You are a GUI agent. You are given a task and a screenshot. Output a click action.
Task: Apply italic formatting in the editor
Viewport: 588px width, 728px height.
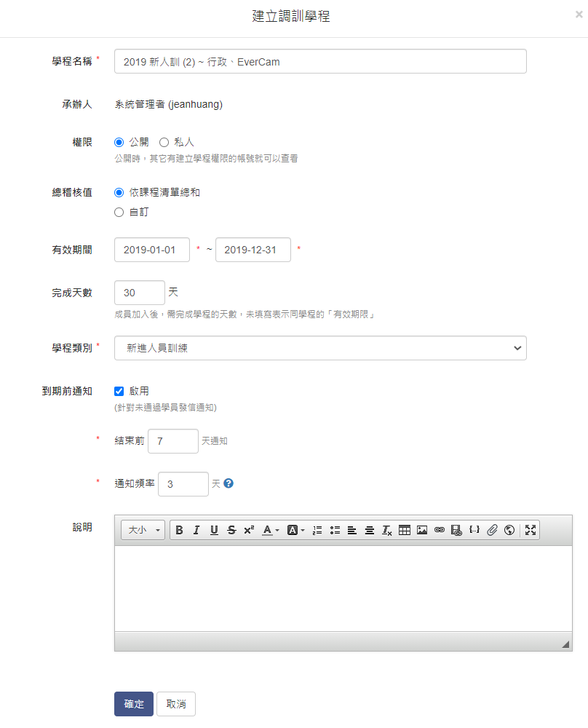pyautogui.click(x=196, y=530)
